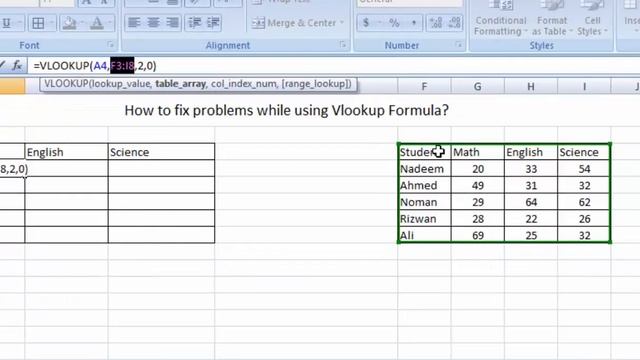The width and height of the screenshot is (640, 360).
Task: Select column F header
Action: pyautogui.click(x=424, y=86)
